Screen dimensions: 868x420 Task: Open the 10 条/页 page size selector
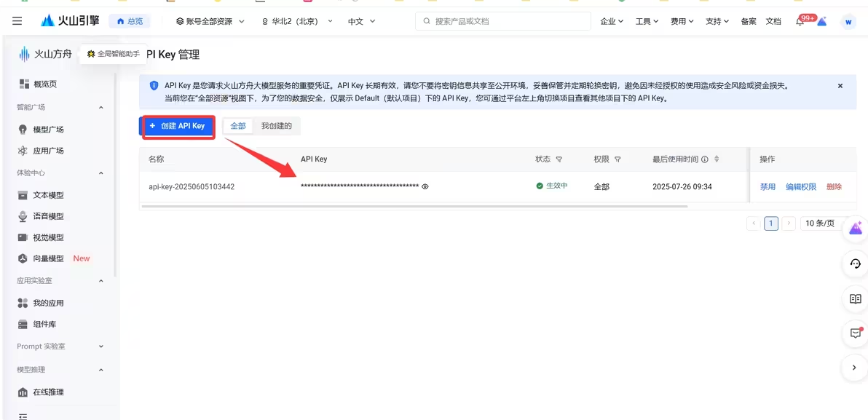822,223
